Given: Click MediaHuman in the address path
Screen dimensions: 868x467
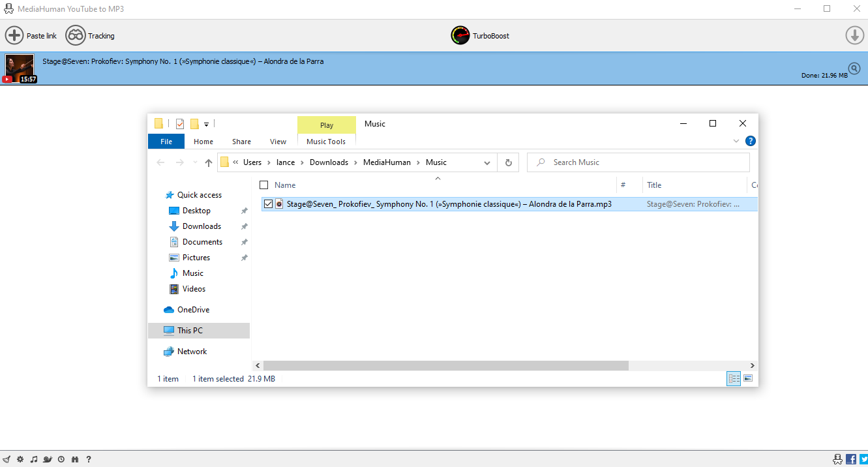Looking at the screenshot, I should [387, 162].
